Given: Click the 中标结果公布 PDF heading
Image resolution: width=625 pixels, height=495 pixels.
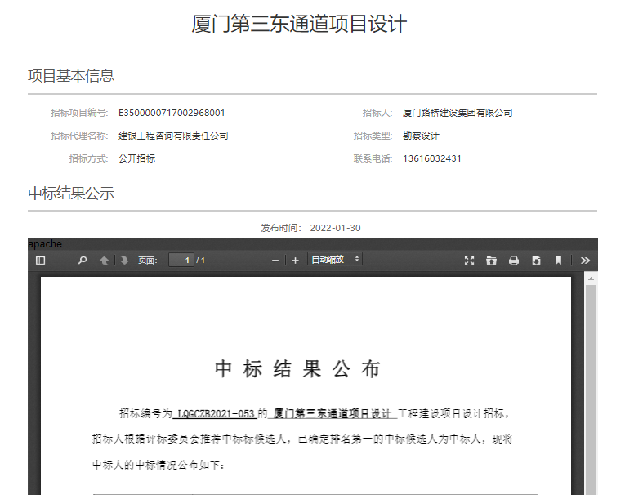Looking at the screenshot, I should coord(298,369).
